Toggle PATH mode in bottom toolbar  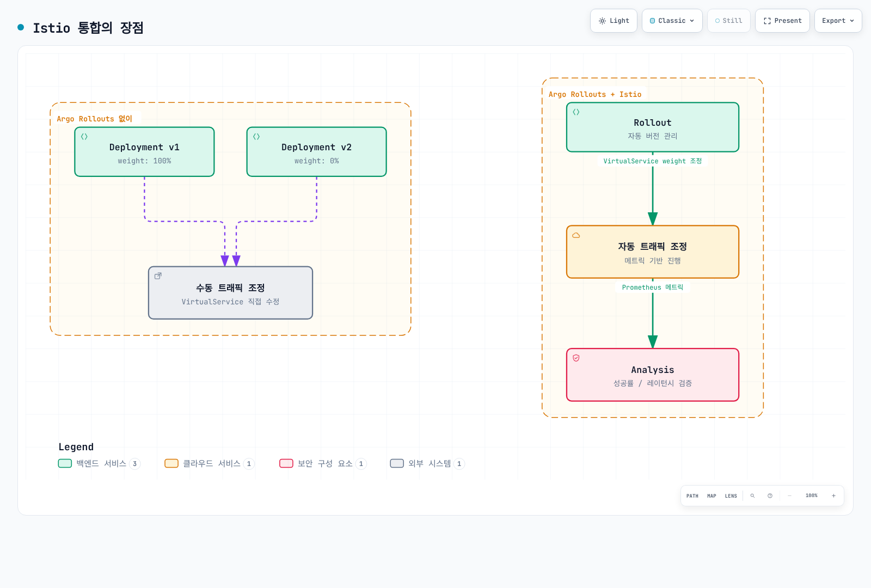pos(692,496)
